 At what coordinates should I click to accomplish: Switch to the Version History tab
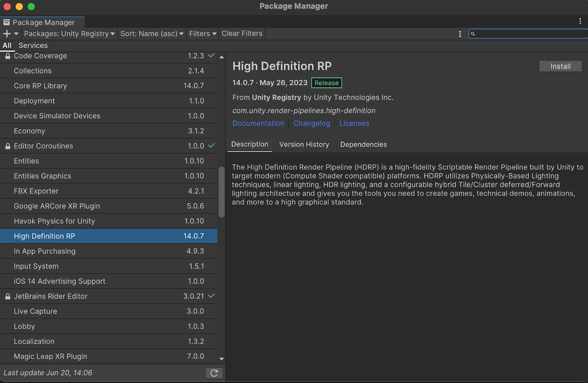pyautogui.click(x=304, y=145)
